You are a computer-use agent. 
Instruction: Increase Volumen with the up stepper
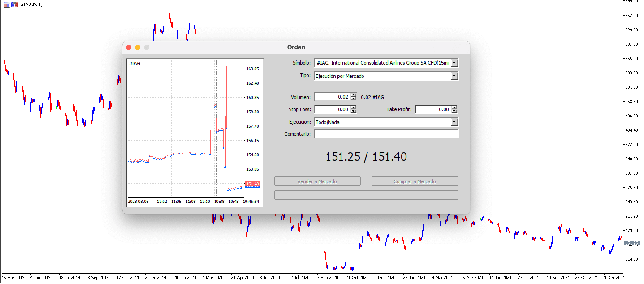[x=353, y=95]
